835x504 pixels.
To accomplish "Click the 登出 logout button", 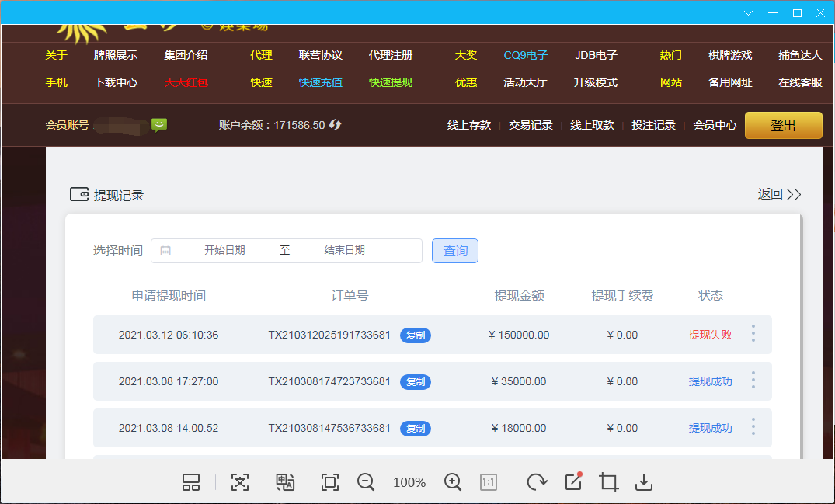I will (x=783, y=126).
